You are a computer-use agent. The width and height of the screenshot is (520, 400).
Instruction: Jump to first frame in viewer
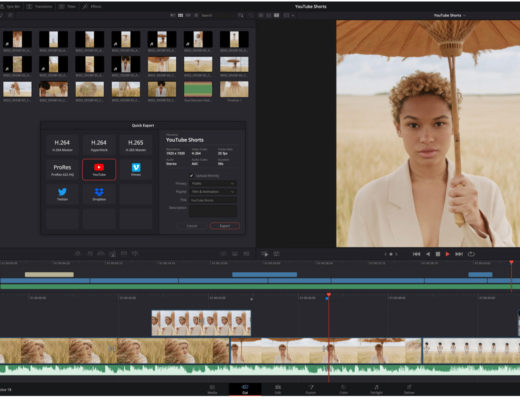coord(416,254)
